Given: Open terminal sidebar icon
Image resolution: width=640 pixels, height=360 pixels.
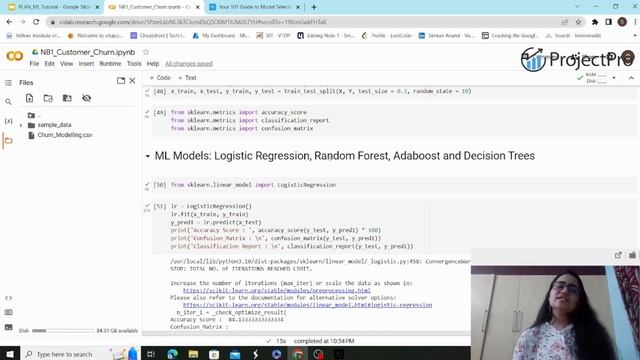Looking at the screenshot, I should pos(8,327).
